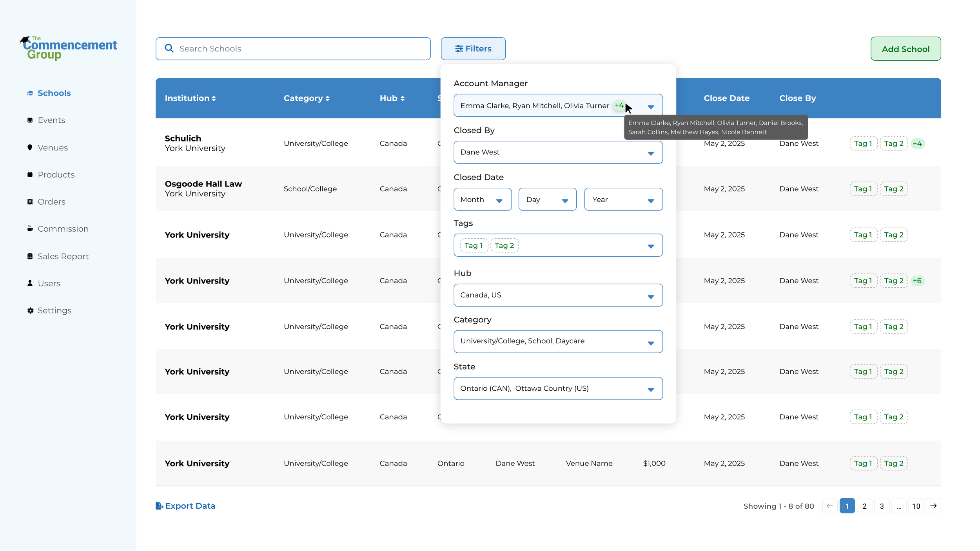Image resolution: width=980 pixels, height=551 pixels.
Task: Toggle the Filters button
Action: pyautogui.click(x=473, y=49)
